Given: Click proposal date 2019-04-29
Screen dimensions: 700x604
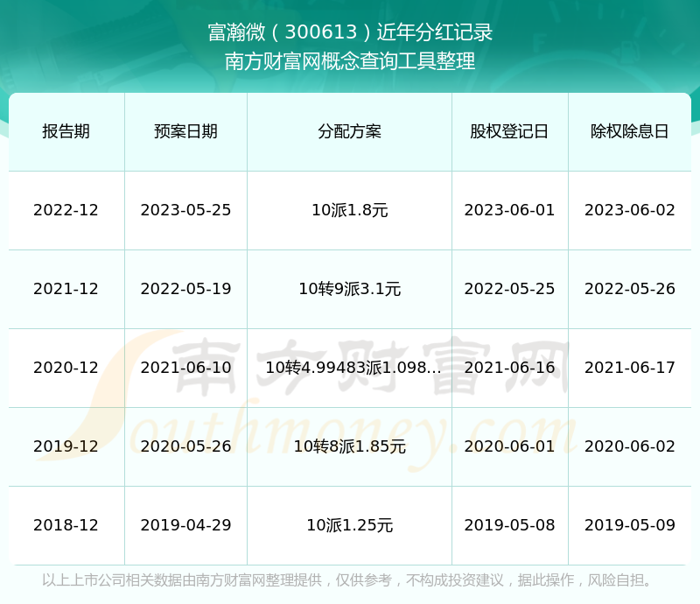Looking at the screenshot, I should click(x=185, y=525).
